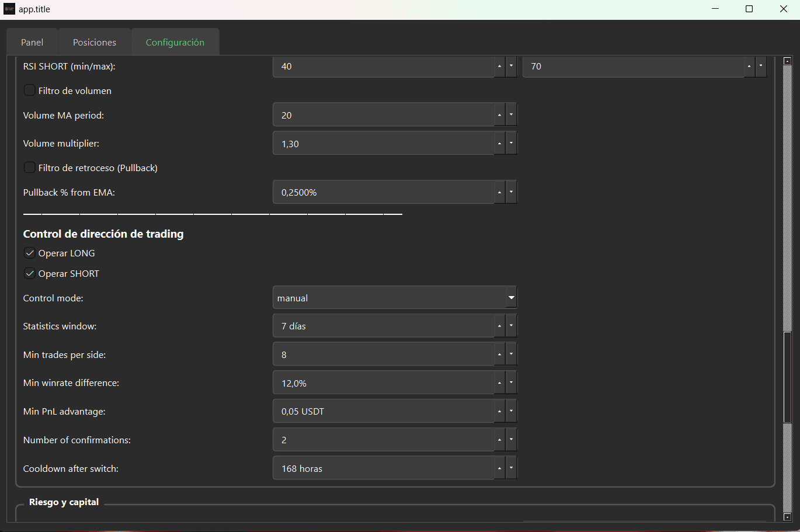
Task: Switch to the Panel tab
Action: point(32,41)
